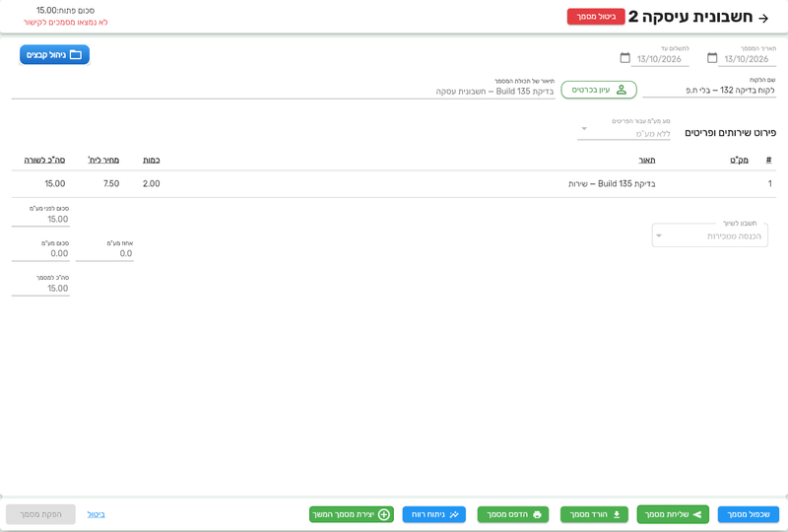The height and width of the screenshot is (532, 788).
Task: Click the סה"כ למסמך total field
Action: point(40,288)
